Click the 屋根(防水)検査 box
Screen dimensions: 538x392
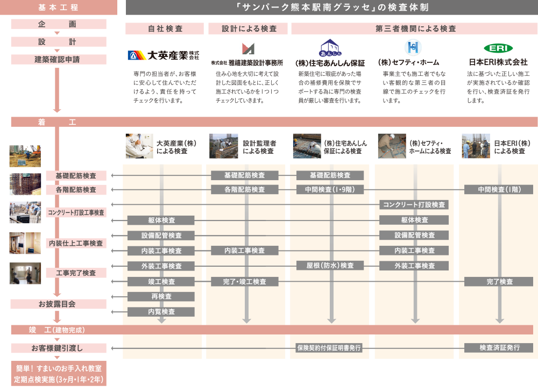coord(330,266)
